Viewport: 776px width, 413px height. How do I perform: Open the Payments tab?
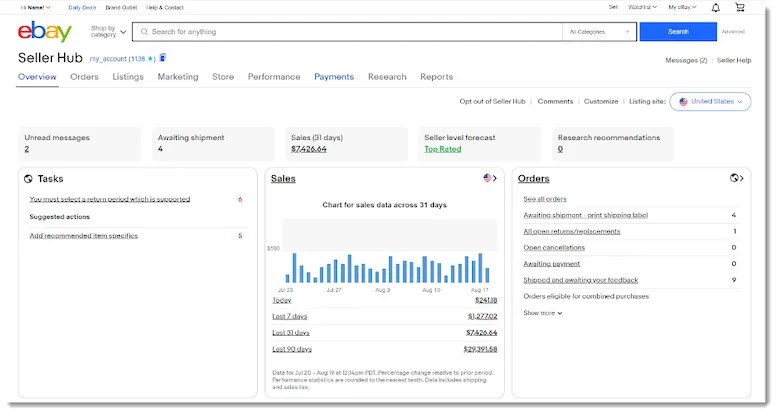click(334, 77)
